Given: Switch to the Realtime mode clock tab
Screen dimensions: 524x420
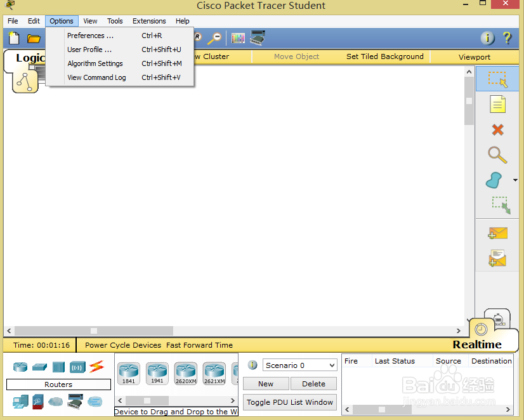Looking at the screenshot, I should click(481, 329).
